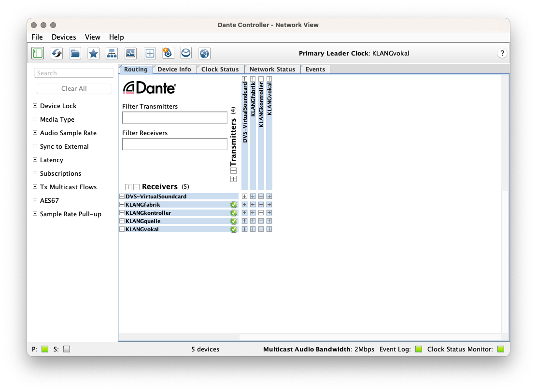The image size is (537, 392).
Task: Expand crosspoint of KLANGquelle and KLANGvokal transmitter
Action: (x=269, y=221)
